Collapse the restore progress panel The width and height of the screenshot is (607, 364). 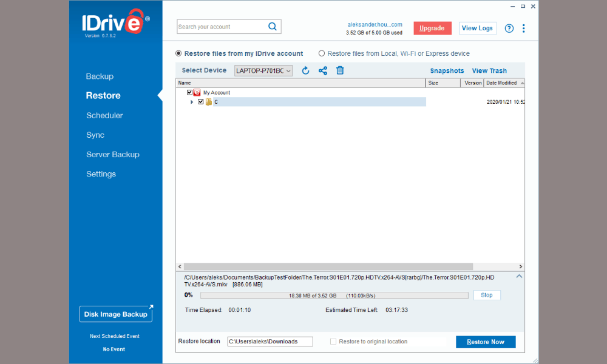tap(519, 277)
